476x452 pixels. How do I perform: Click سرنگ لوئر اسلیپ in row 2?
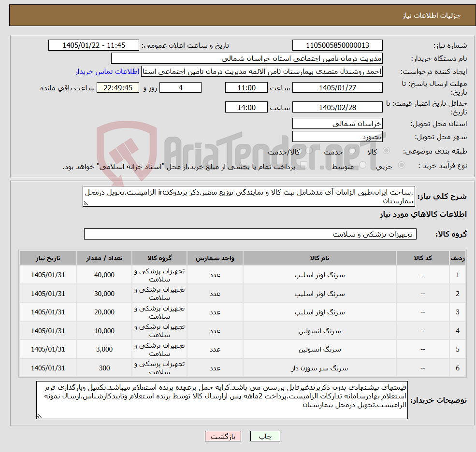tap(319, 294)
